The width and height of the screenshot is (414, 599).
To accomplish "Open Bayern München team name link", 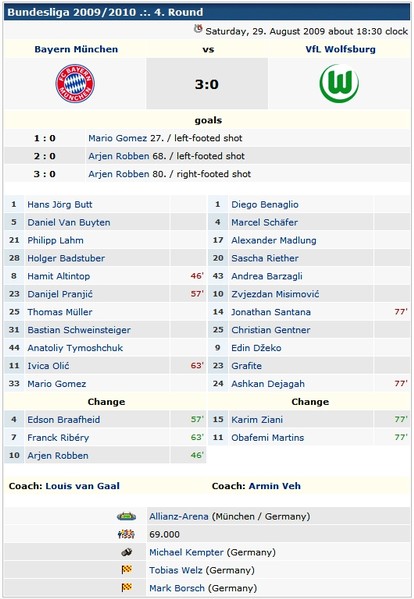I will pos(76,49).
